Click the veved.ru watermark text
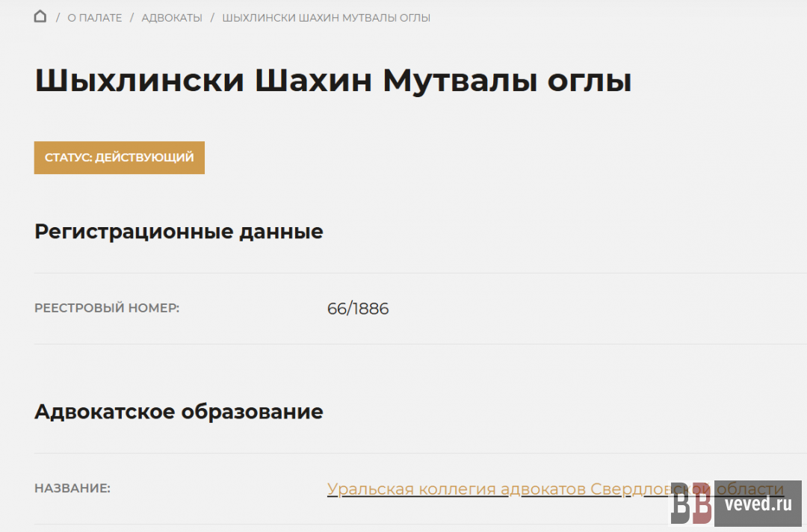807x532 pixels. (x=757, y=504)
